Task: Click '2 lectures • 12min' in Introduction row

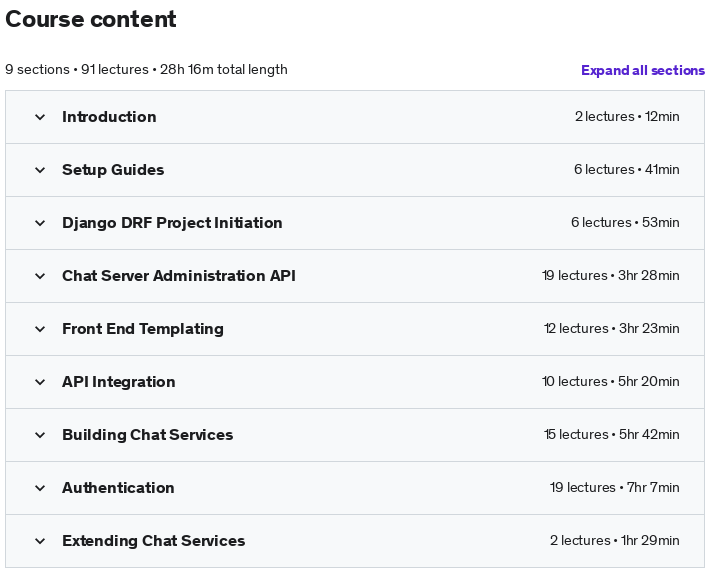Action: click(627, 116)
